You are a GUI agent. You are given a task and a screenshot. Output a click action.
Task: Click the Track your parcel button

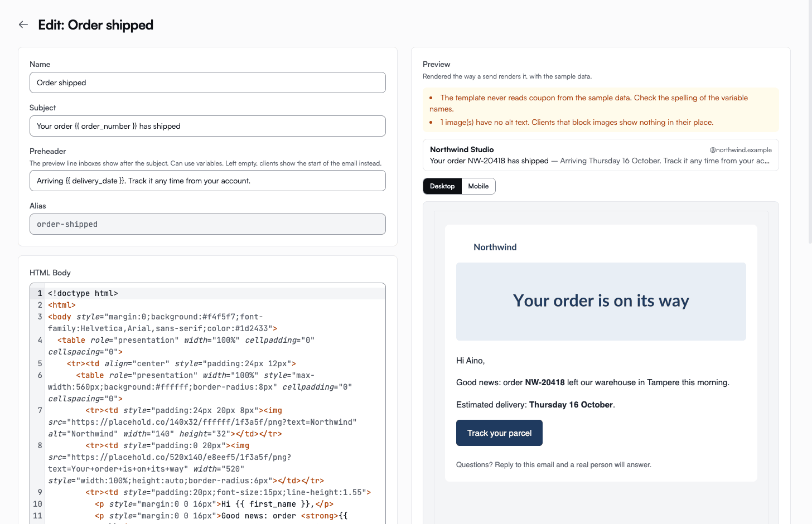(x=499, y=433)
